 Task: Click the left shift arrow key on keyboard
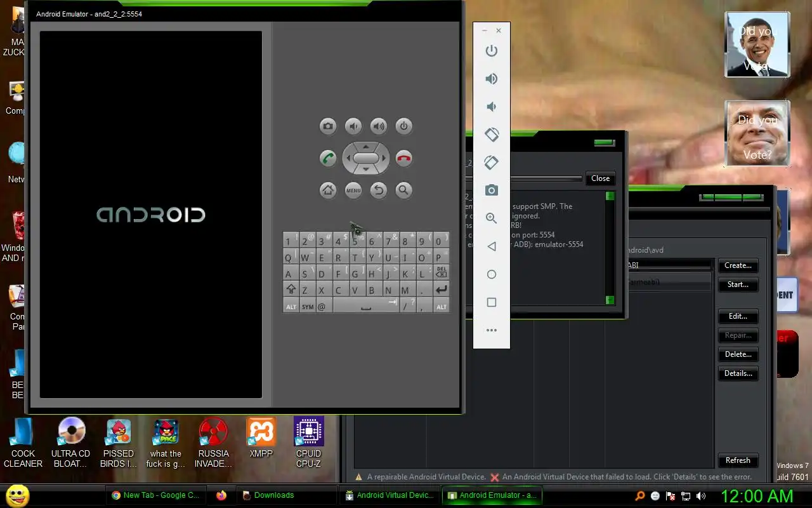pos(291,289)
